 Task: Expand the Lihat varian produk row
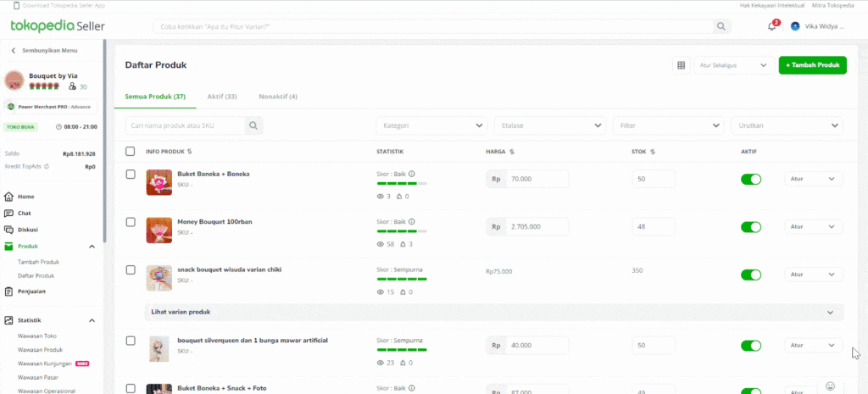[494, 312]
